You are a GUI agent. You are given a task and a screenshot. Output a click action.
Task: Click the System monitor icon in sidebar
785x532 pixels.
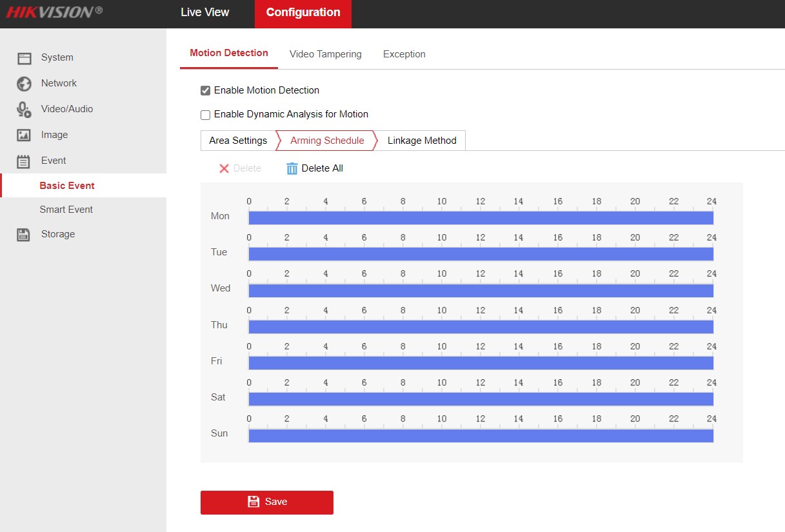tap(24, 58)
